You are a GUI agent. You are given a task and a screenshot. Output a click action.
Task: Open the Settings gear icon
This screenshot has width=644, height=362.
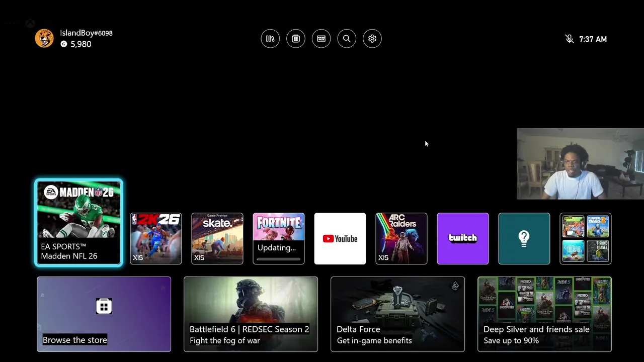click(372, 39)
